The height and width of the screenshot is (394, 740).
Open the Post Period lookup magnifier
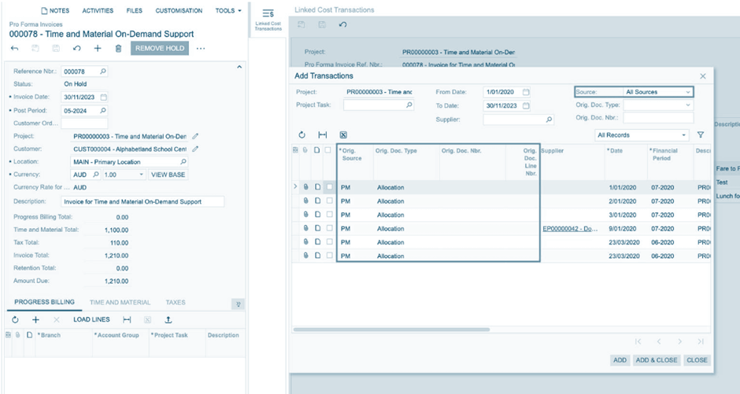tap(103, 110)
